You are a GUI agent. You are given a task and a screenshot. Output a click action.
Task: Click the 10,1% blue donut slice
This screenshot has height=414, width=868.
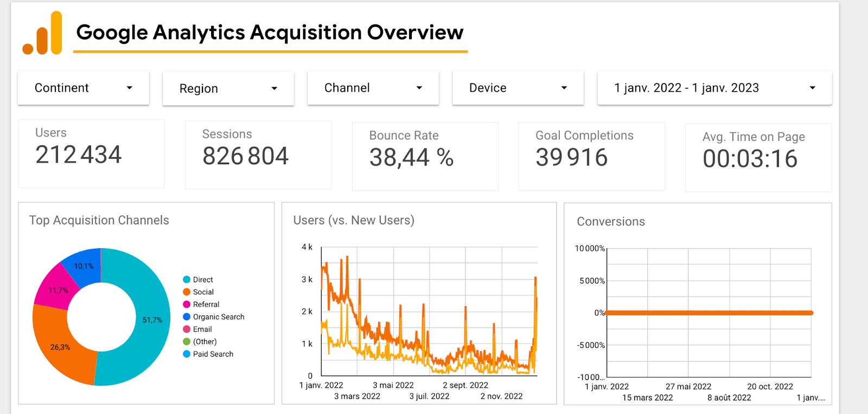(84, 266)
